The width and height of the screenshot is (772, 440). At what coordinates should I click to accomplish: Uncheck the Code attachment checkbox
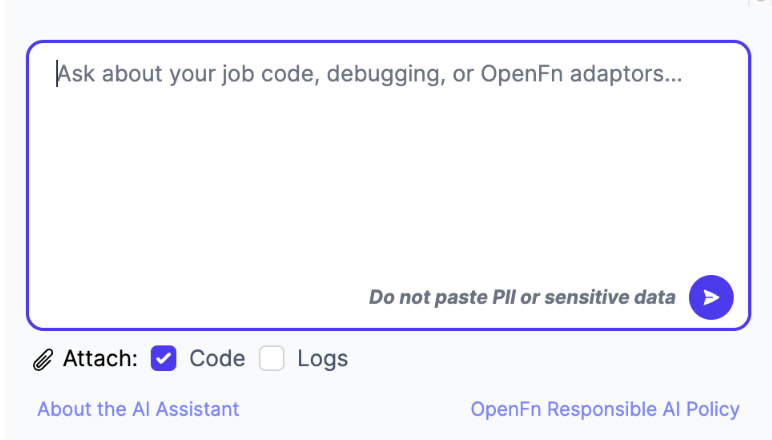click(x=163, y=358)
